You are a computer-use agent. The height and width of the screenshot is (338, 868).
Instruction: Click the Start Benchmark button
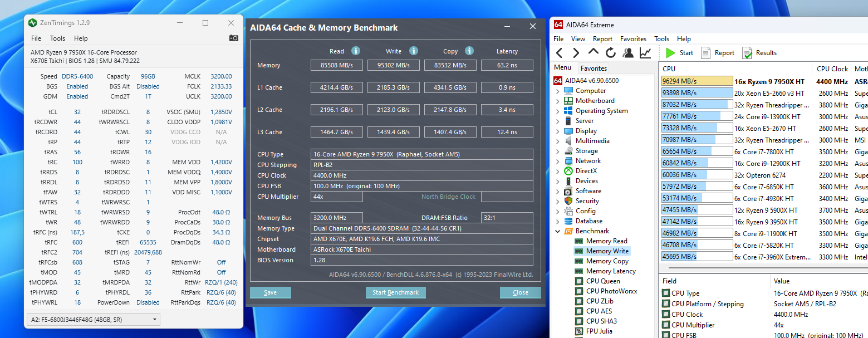(396, 292)
